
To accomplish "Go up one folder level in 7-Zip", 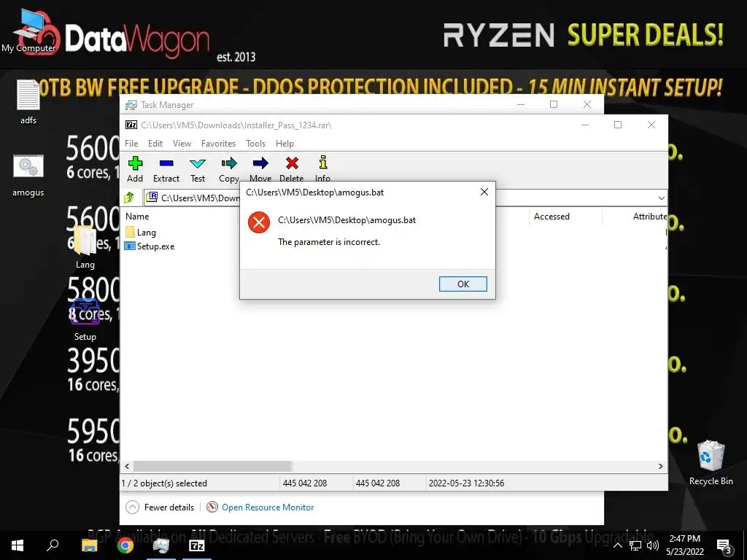I will tap(129, 197).
